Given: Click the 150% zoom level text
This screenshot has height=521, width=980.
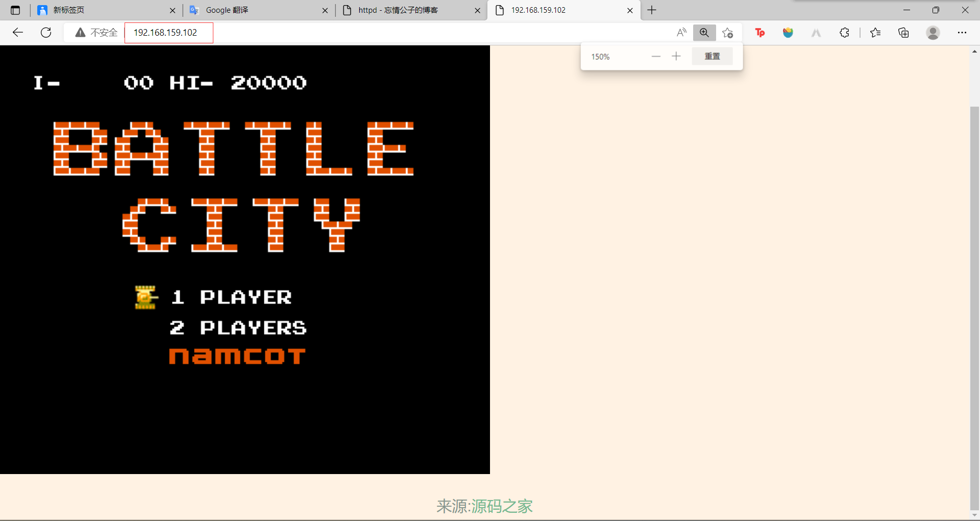Looking at the screenshot, I should tap(600, 57).
